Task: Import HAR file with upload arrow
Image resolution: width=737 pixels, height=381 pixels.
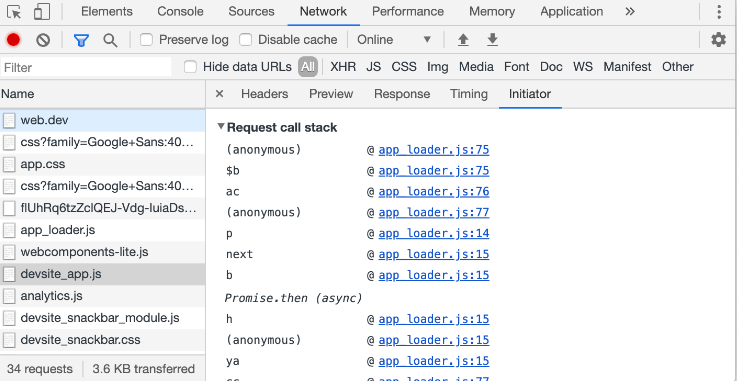Action: tap(463, 40)
